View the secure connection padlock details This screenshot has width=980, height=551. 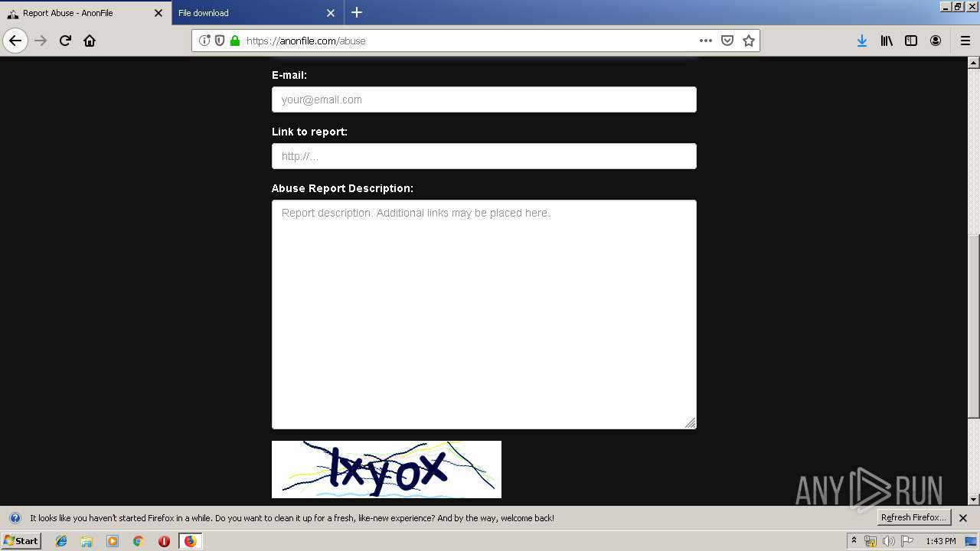pyautogui.click(x=235, y=41)
